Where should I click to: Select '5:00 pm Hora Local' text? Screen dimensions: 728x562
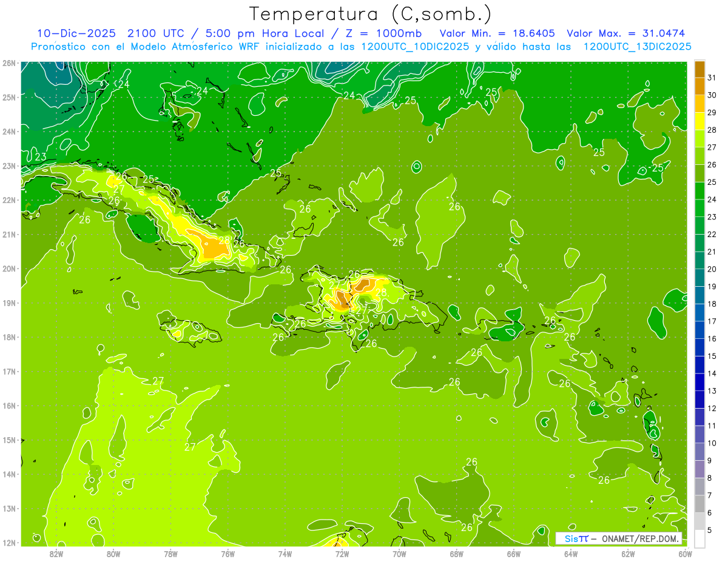coord(263,33)
